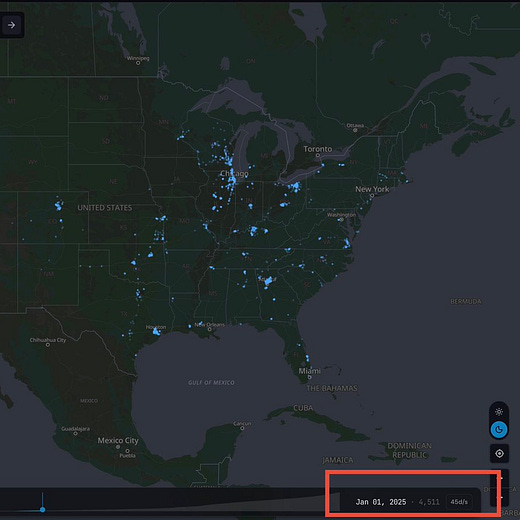Click the THE BAHAMAS map label
Image resolution: width=520 pixels, height=520 pixels.
332,388
